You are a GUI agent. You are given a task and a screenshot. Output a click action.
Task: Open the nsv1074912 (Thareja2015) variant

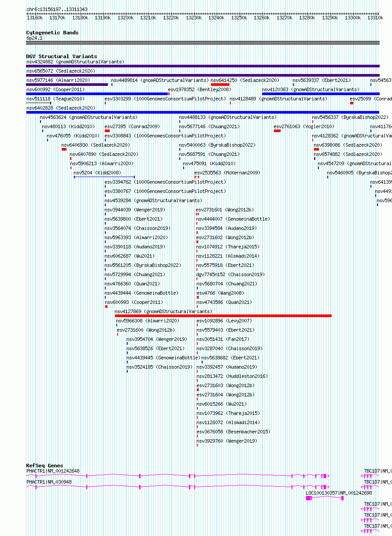coord(228,247)
